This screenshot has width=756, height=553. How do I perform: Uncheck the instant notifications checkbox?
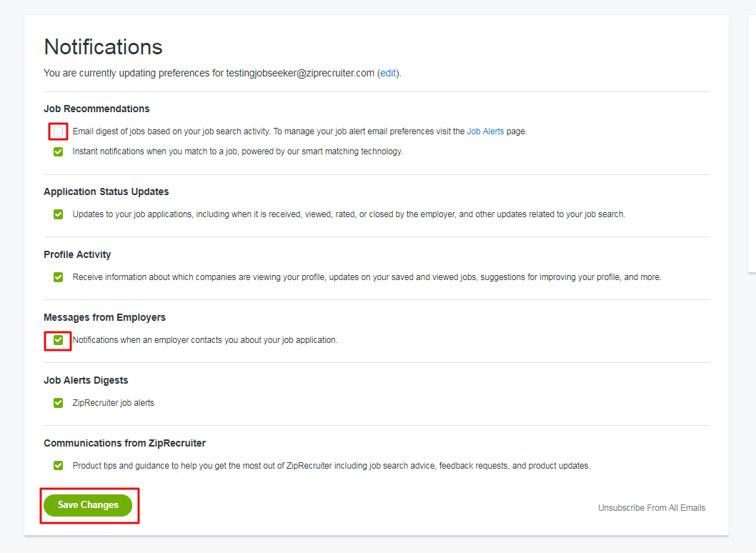(58, 151)
